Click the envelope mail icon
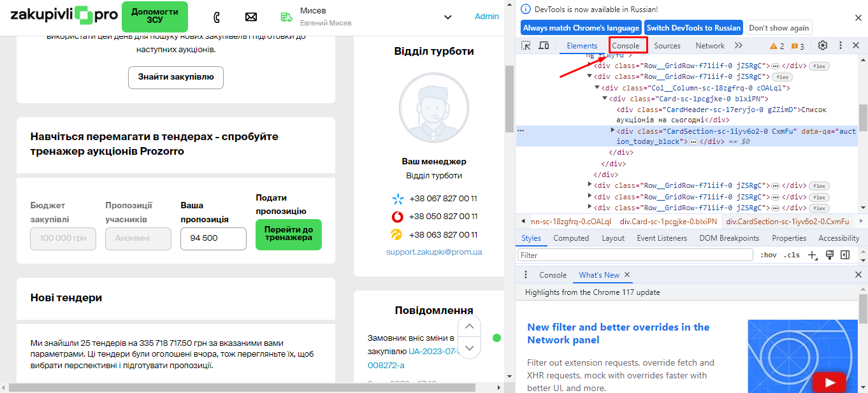 [x=251, y=17]
